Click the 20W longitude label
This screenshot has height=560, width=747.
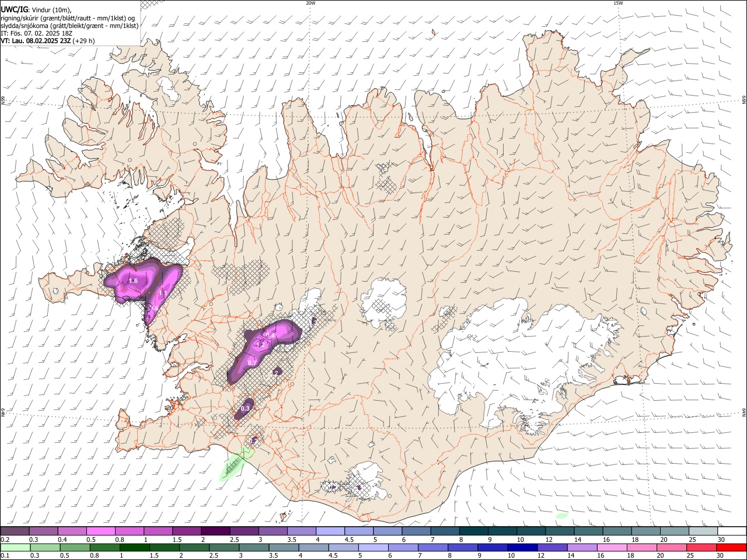(310, 3)
